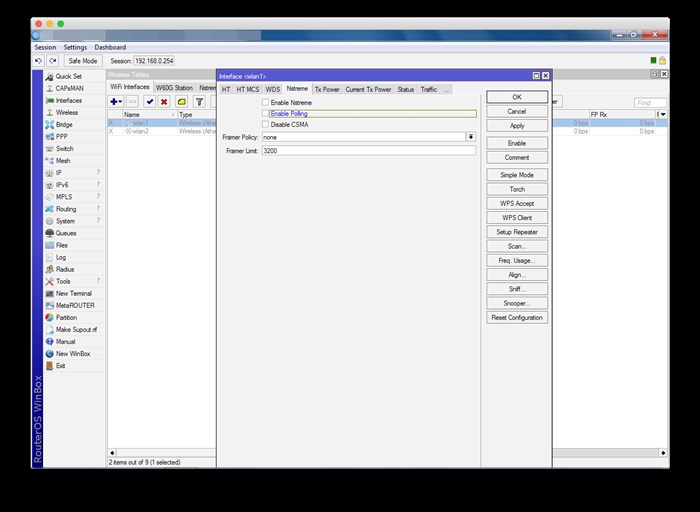The height and width of the screenshot is (512, 700).
Task: Switch to the HT MCS tab
Action: pos(248,89)
